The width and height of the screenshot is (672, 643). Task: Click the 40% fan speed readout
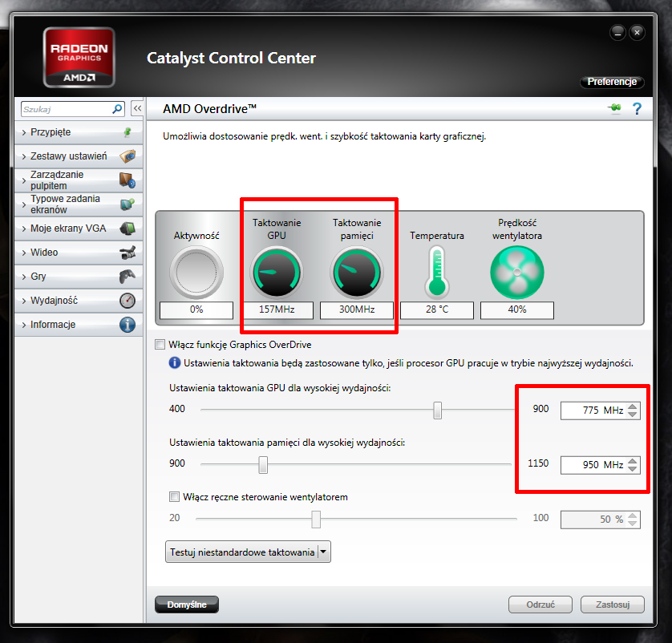517,309
